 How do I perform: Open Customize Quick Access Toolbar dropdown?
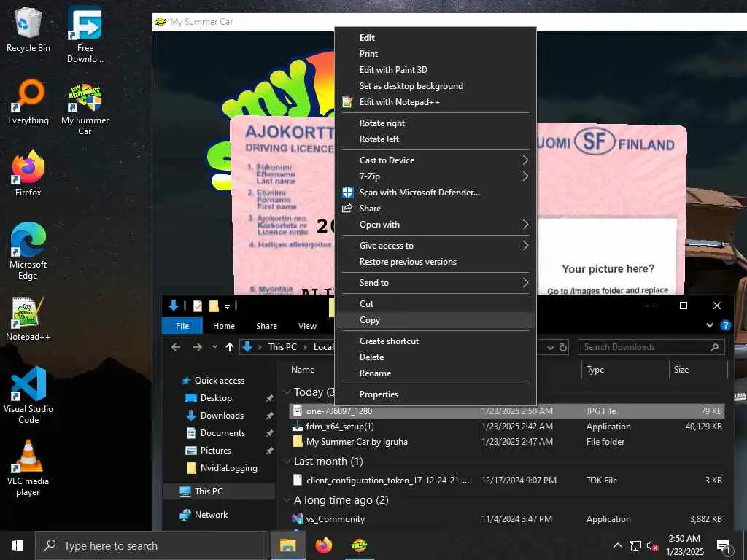click(228, 306)
